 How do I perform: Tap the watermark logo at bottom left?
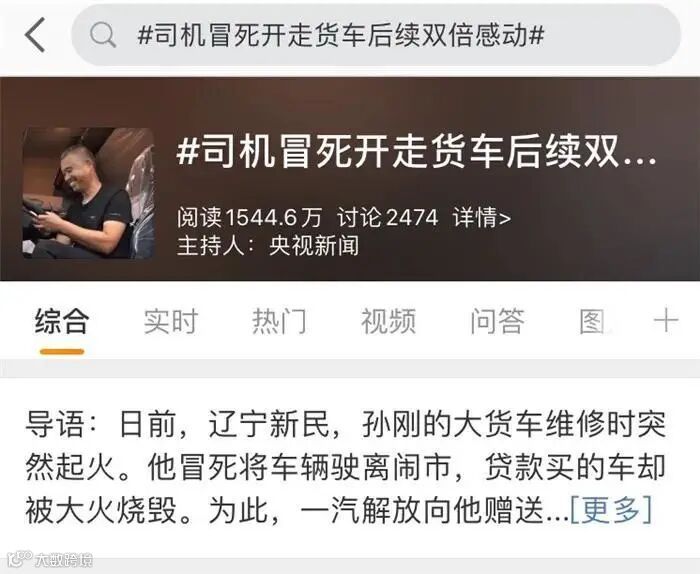51,558
